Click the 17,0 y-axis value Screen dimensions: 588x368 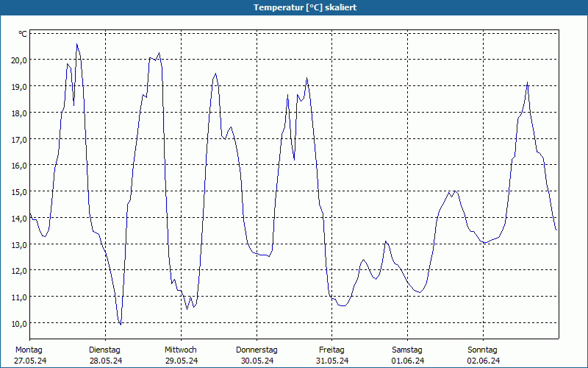coord(19,139)
